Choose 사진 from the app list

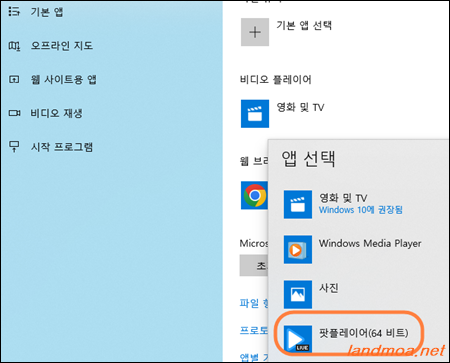[x=329, y=288]
